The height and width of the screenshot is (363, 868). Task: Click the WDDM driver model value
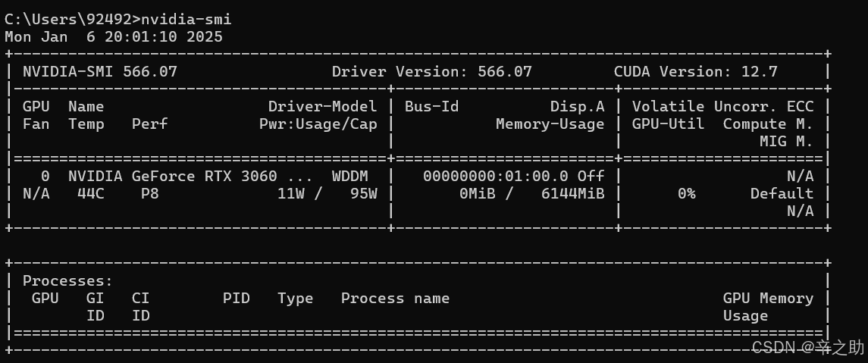pyautogui.click(x=350, y=176)
